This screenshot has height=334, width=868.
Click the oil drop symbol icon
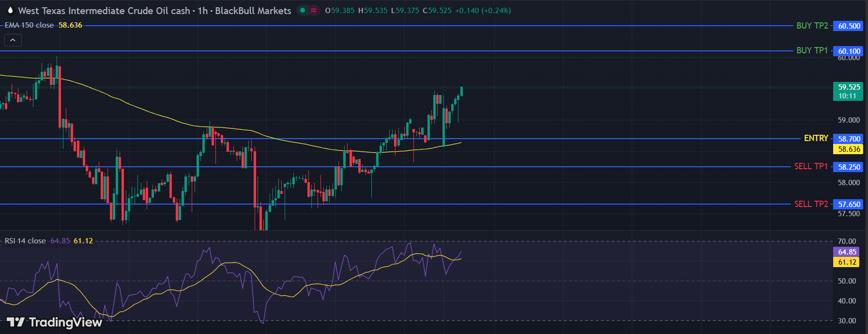click(x=10, y=10)
